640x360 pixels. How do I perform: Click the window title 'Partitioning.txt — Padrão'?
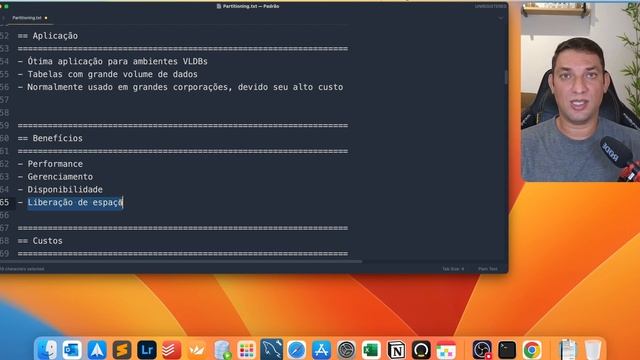click(251, 6)
